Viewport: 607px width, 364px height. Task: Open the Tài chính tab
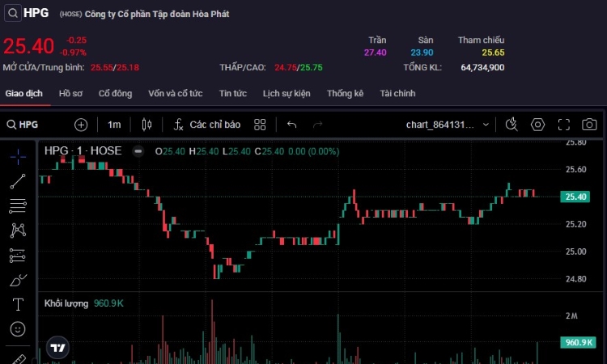click(x=397, y=94)
